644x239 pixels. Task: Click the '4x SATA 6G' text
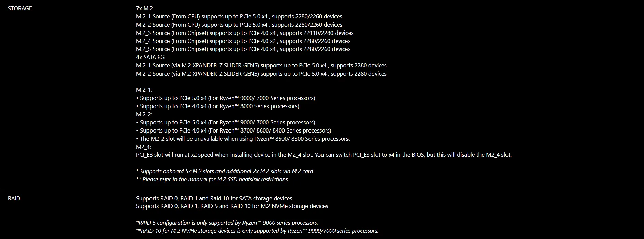pyautogui.click(x=150, y=57)
